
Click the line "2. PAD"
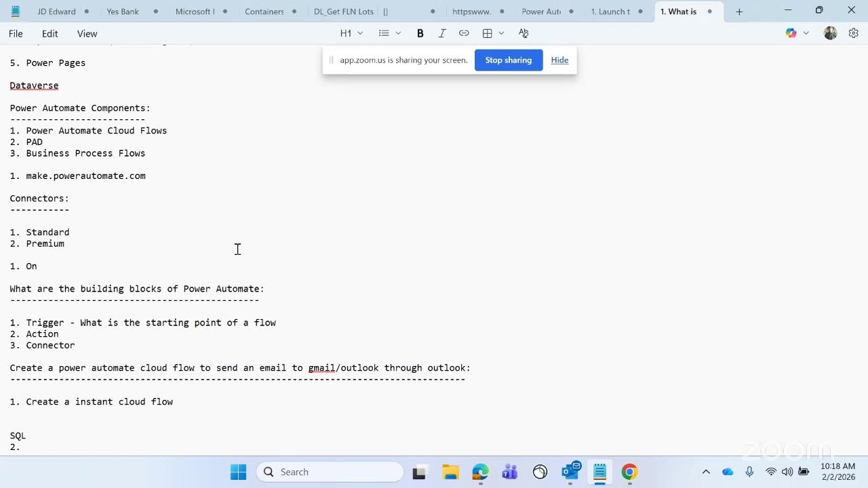pyautogui.click(x=26, y=142)
